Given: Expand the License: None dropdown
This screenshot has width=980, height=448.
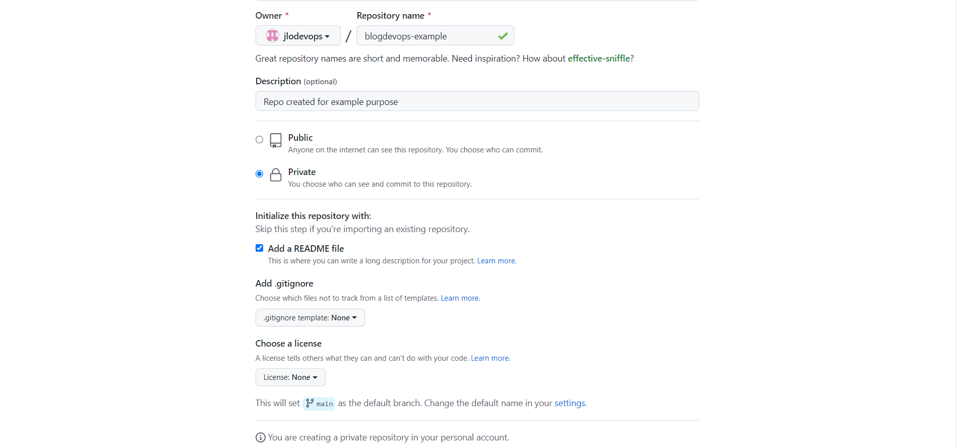Looking at the screenshot, I should click(x=290, y=377).
